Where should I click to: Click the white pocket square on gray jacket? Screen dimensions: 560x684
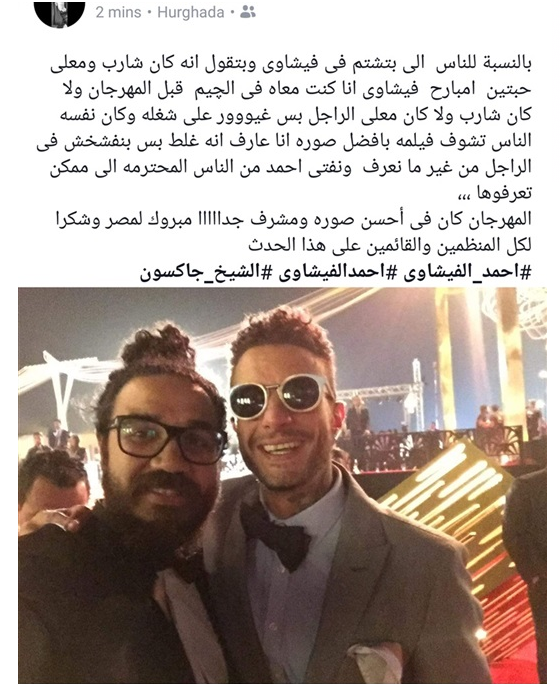click(374, 663)
